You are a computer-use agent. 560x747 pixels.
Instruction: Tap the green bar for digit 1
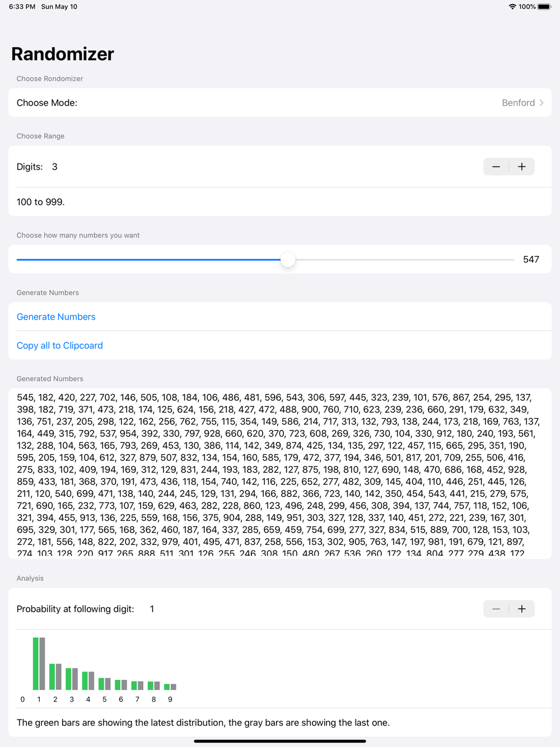(x=36, y=664)
